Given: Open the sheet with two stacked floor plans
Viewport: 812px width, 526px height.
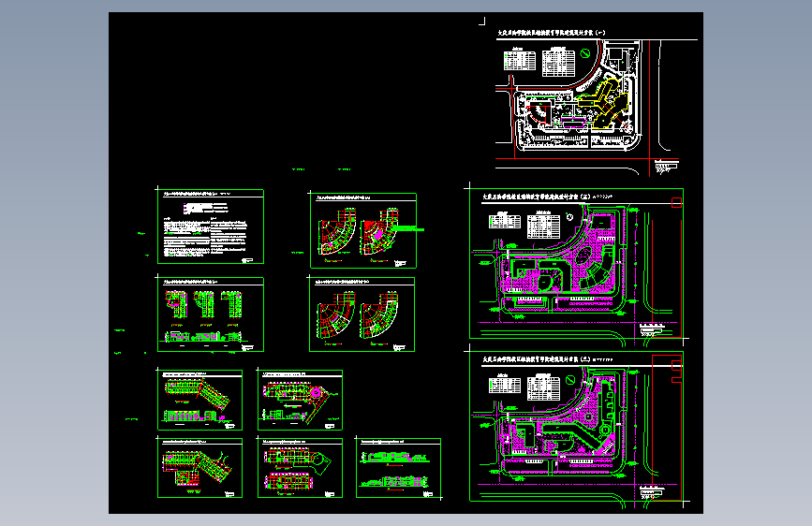Looking at the screenshot, I should pyautogui.click(x=301, y=468).
